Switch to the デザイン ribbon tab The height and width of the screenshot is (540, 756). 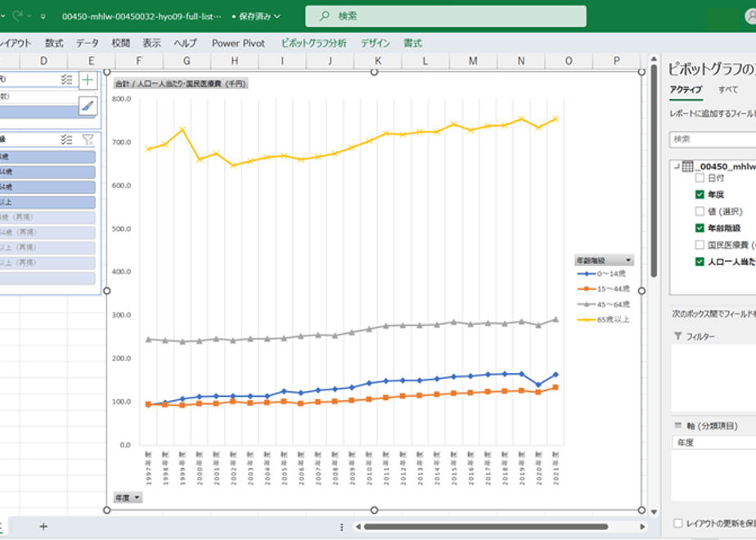[x=375, y=43]
